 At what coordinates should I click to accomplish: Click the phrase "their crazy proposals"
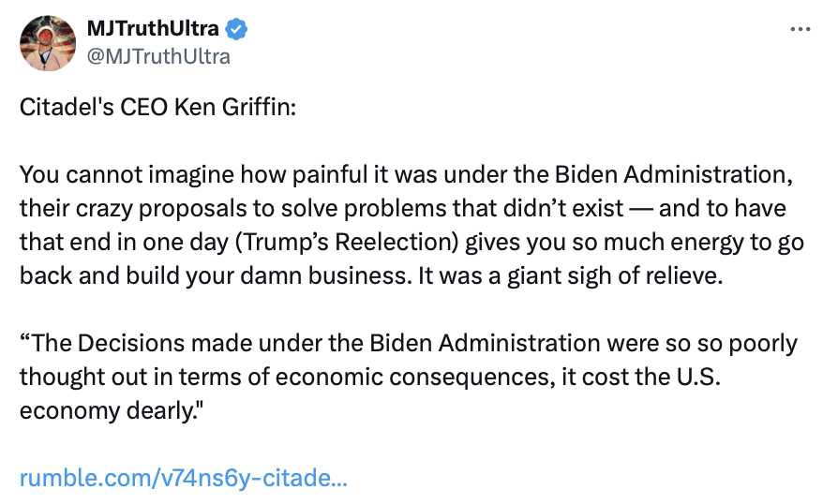(x=107, y=207)
